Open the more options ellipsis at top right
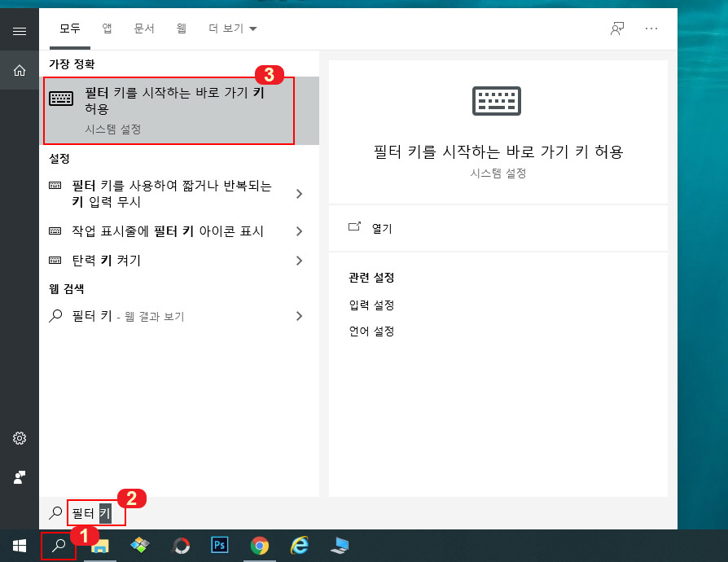This screenshot has height=562, width=728. click(651, 28)
